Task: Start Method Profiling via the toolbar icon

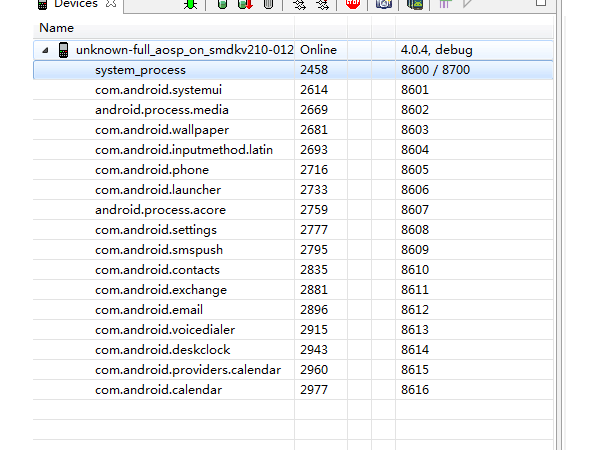Action: pos(321,5)
